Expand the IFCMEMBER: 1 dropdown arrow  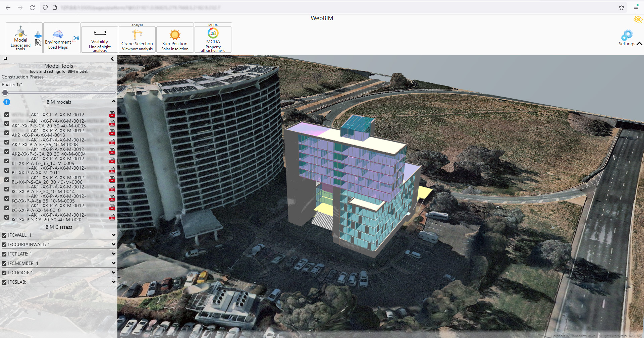113,263
